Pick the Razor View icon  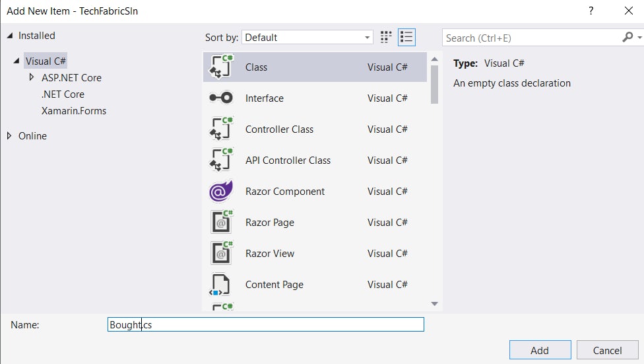[x=222, y=254]
